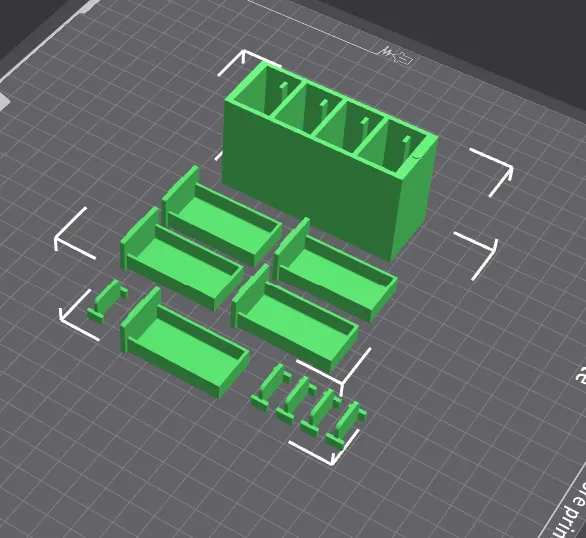Select the last clip in the four-clip row

coord(347,424)
